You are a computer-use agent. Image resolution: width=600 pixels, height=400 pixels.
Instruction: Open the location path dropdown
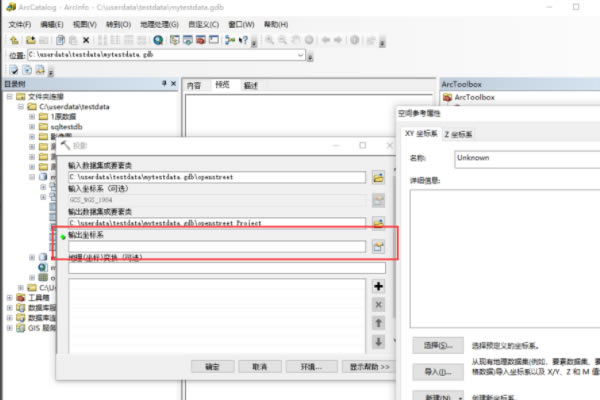[x=300, y=55]
